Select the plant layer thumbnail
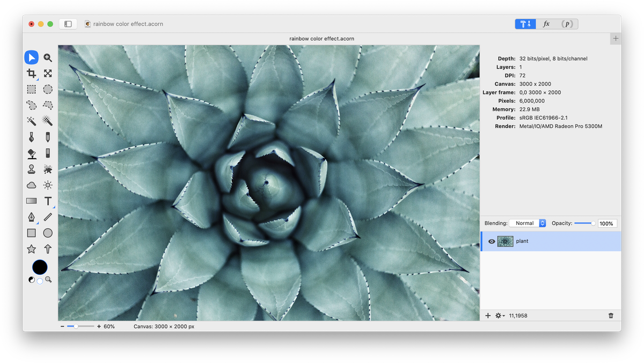Viewport: 644px width, 363px height. click(x=506, y=242)
